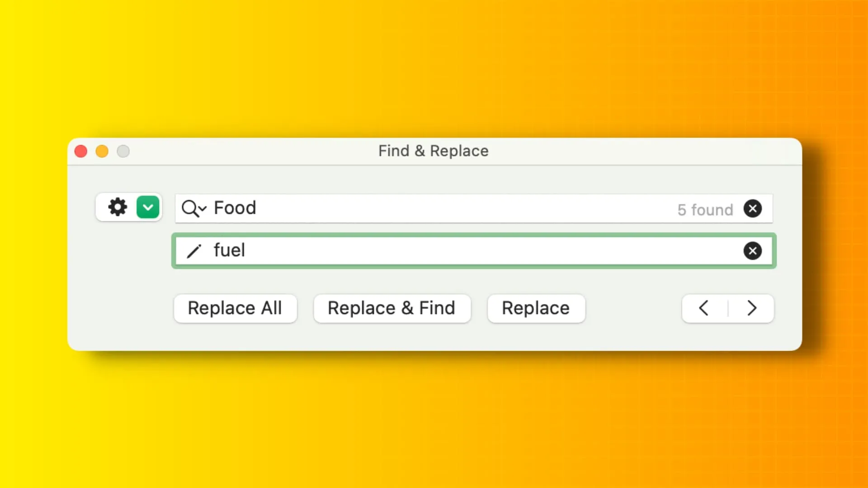This screenshot has width=868, height=488.
Task: Toggle case-sensitive search in settings
Action: [x=117, y=207]
